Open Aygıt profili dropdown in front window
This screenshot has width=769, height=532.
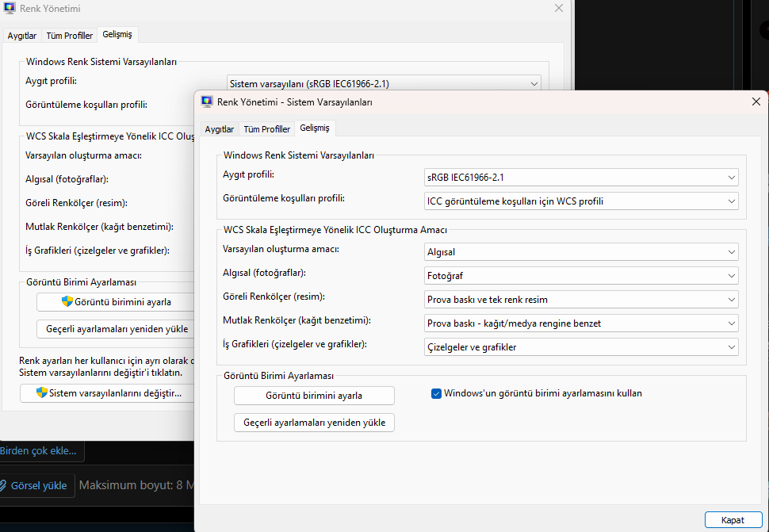(x=581, y=178)
